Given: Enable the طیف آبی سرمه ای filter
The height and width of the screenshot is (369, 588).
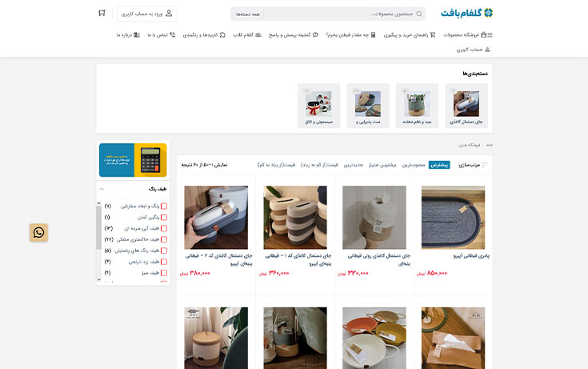Looking at the screenshot, I should 164,228.
